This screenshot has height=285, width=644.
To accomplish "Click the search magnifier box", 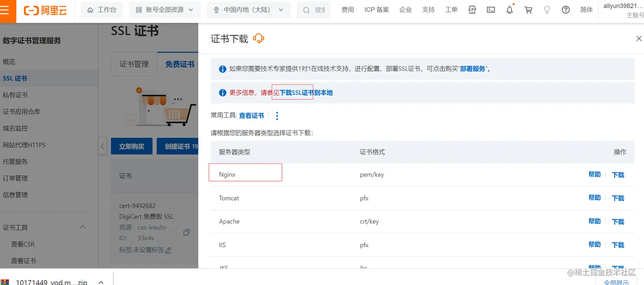I will [x=314, y=10].
